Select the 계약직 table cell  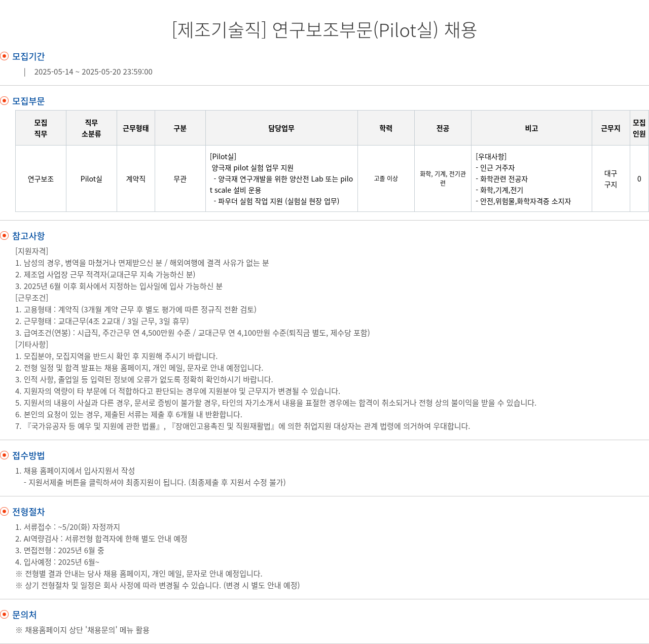click(136, 178)
